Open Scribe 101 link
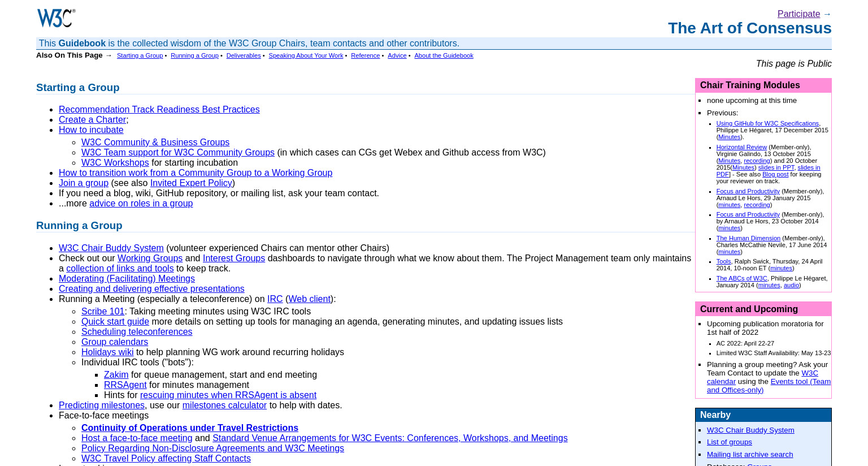The height and width of the screenshot is (466, 868). point(103,312)
